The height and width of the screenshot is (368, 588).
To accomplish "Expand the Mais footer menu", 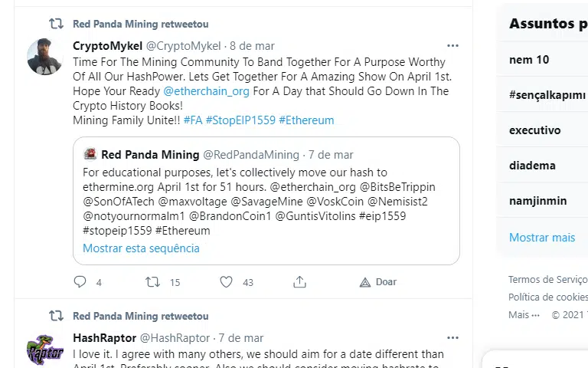I will (524, 314).
